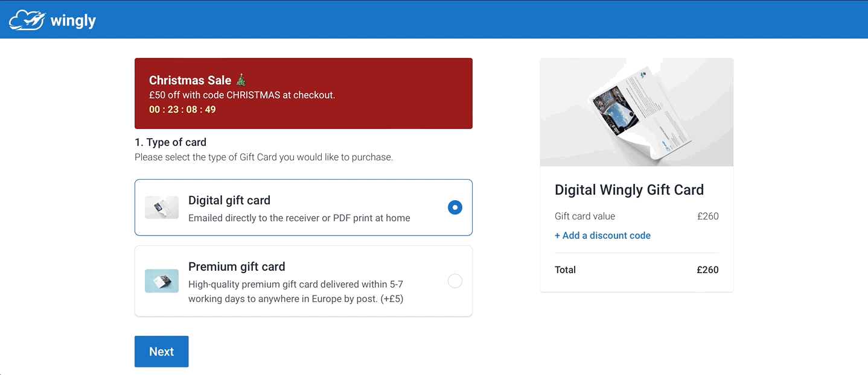Expand the Add a discount code field
Image resolution: width=868 pixels, height=375 pixels.
[602, 235]
